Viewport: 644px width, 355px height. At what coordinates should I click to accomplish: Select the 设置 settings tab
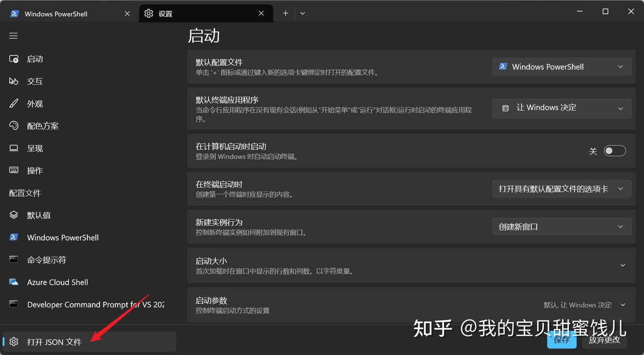(x=165, y=13)
